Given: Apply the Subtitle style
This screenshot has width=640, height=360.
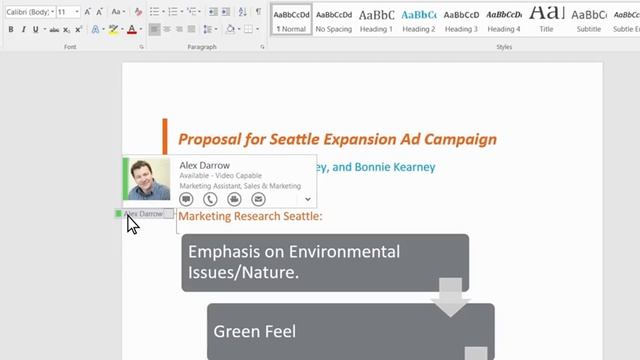Looking at the screenshot, I should 589,19.
